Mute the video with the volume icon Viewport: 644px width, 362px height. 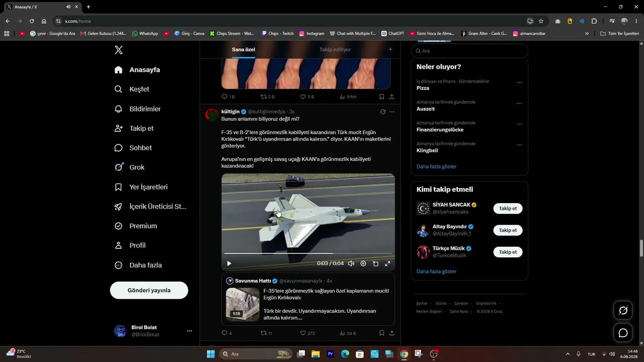[x=351, y=263]
